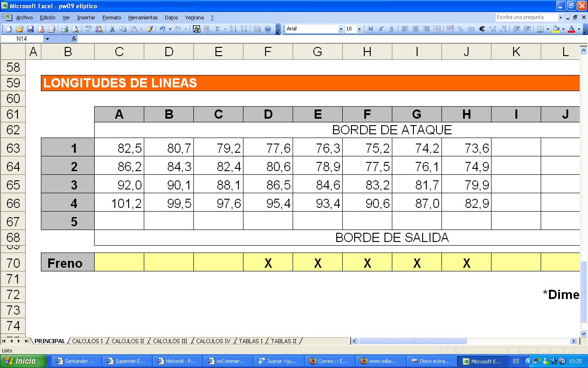Expand the font size dropdown
Image resolution: width=588 pixels, height=368 pixels.
(x=359, y=29)
